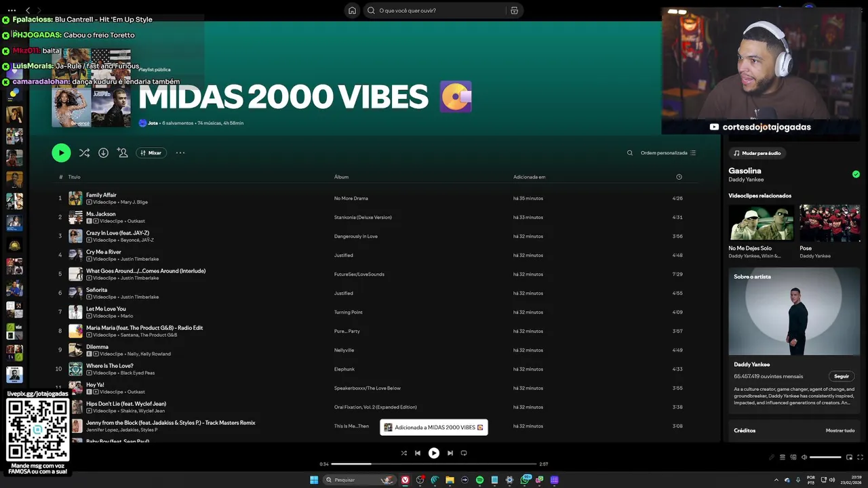Open the 'No More Drama' album link

(351, 199)
